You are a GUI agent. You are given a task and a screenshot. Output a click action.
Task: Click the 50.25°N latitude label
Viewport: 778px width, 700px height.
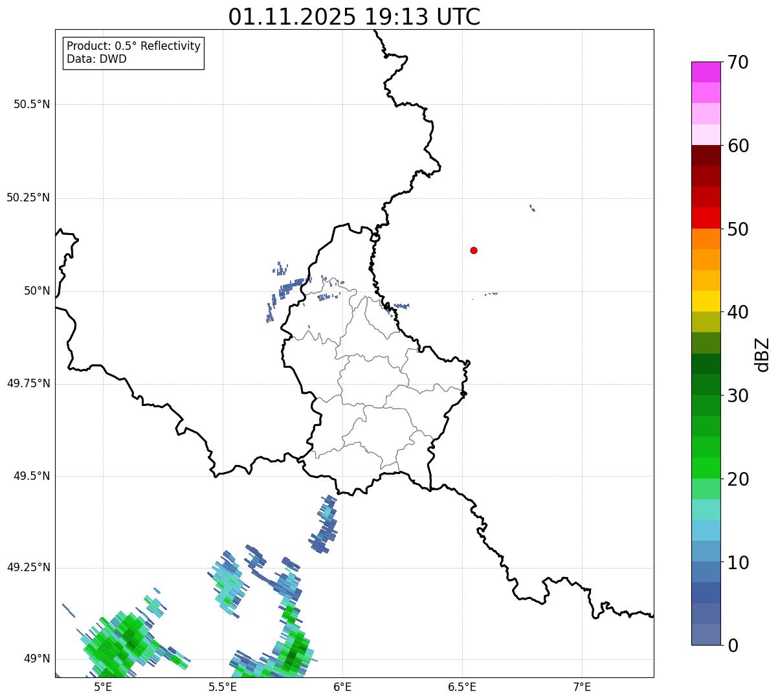point(28,198)
